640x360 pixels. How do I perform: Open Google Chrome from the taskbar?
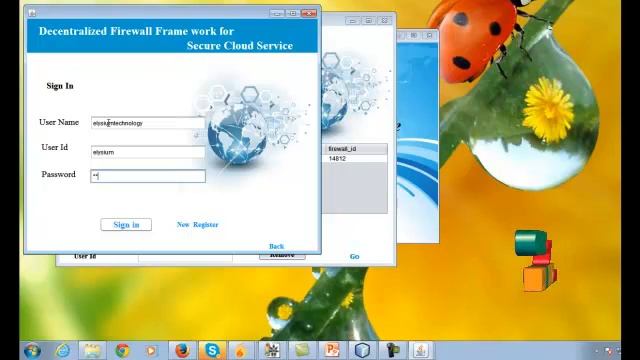[x=122, y=351]
